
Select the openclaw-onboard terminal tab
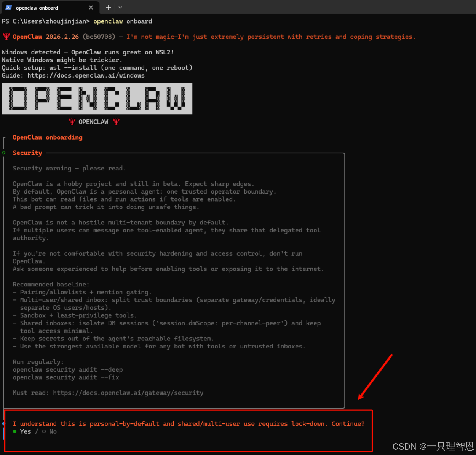tap(50, 8)
